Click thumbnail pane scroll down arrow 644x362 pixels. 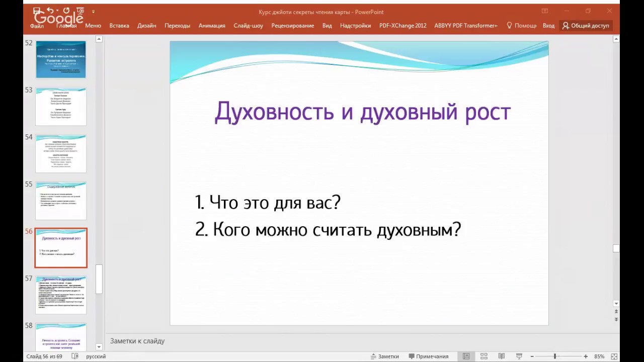tap(99, 347)
